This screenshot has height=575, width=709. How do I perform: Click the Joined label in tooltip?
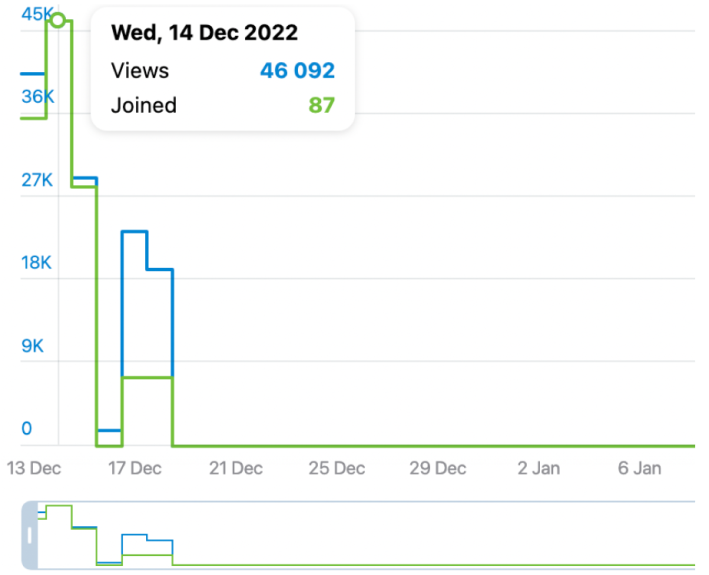click(x=144, y=105)
